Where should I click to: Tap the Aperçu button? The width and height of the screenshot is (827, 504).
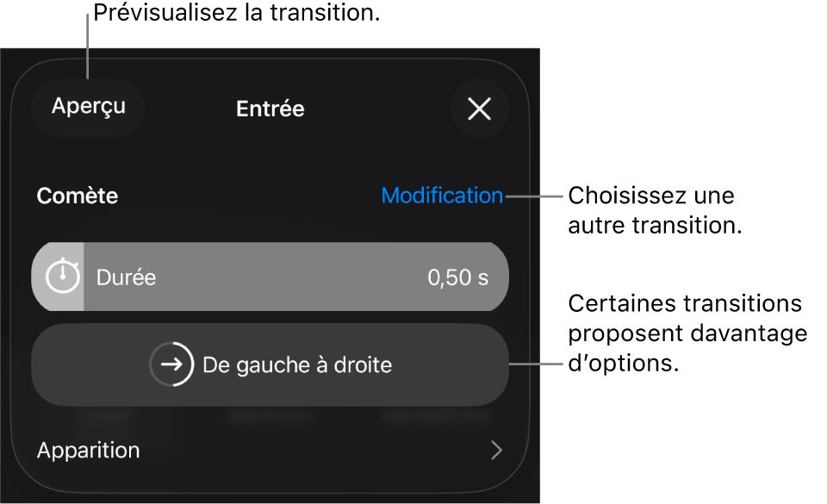87,109
